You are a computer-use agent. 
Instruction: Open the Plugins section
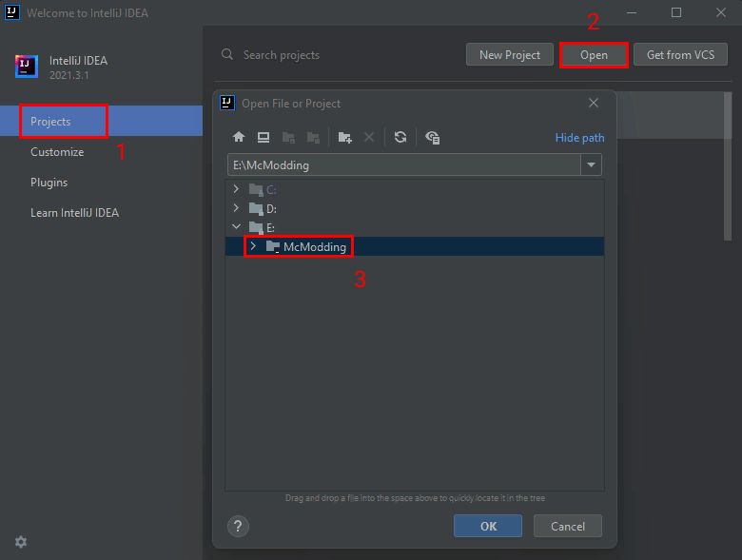[x=49, y=183]
